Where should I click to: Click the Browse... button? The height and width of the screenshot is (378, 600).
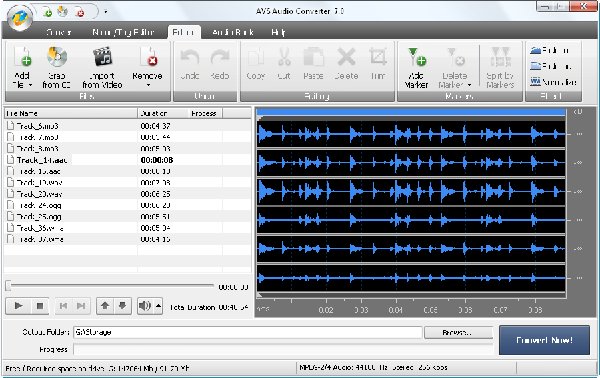click(x=458, y=332)
